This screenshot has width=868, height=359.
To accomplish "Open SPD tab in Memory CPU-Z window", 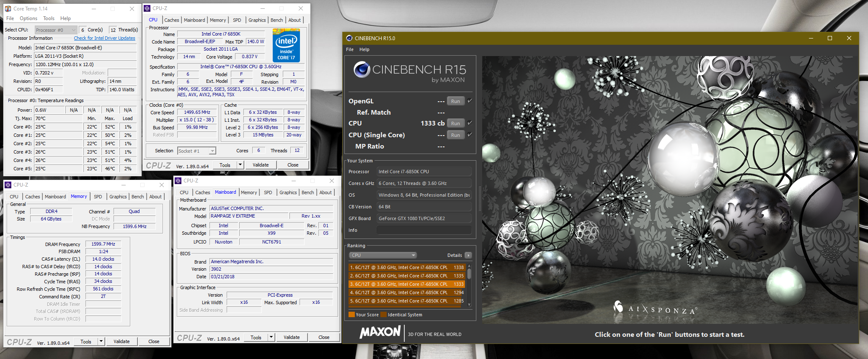I will pyautogui.click(x=98, y=197).
